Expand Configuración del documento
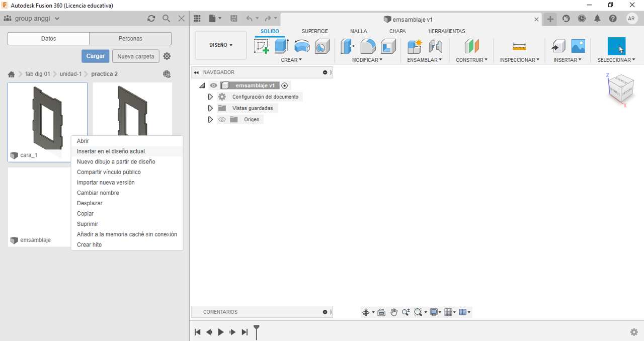The height and width of the screenshot is (341, 644). coord(210,97)
